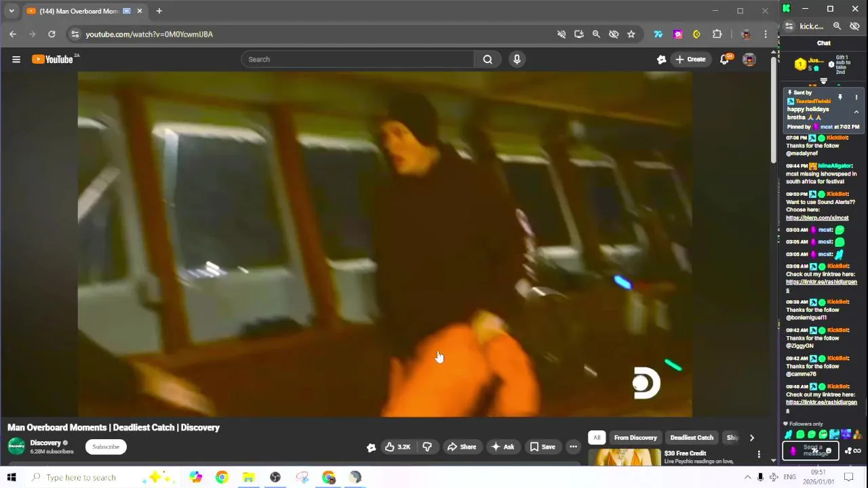Dislike the video
This screenshot has width=868, height=488.
coord(427,447)
